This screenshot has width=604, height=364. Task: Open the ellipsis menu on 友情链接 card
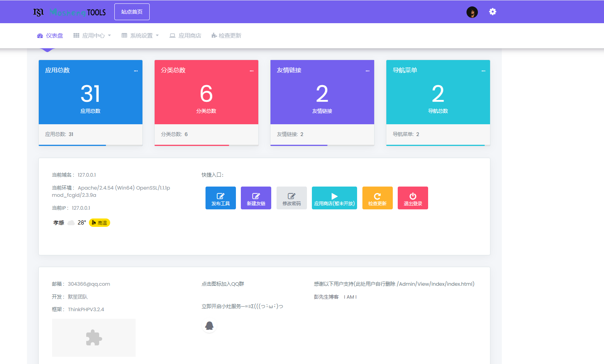pos(367,71)
